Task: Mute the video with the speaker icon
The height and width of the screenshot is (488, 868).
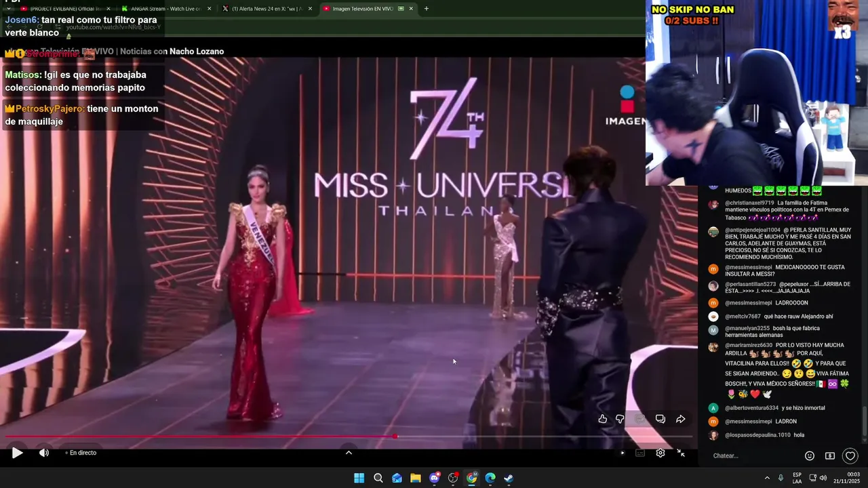Action: (44, 453)
